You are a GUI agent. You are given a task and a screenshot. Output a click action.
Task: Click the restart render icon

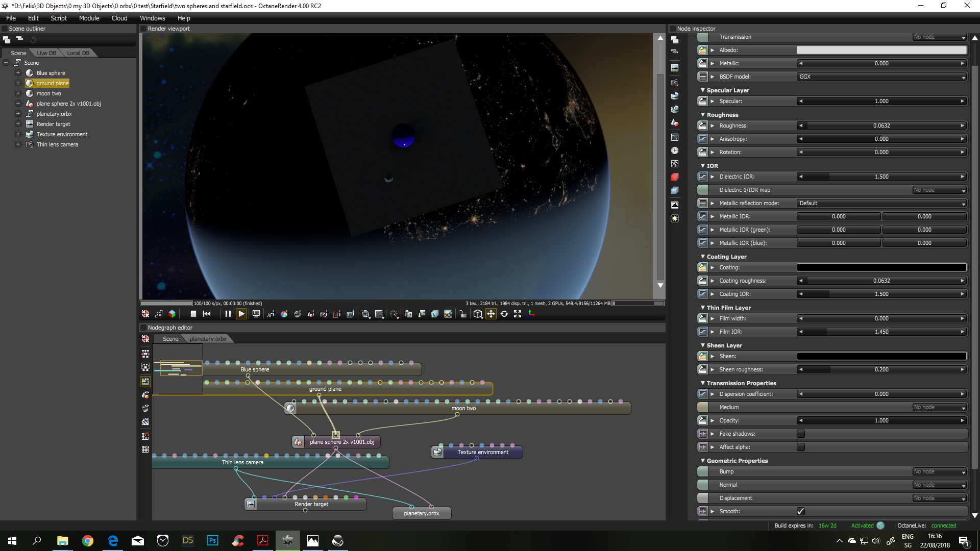point(207,314)
